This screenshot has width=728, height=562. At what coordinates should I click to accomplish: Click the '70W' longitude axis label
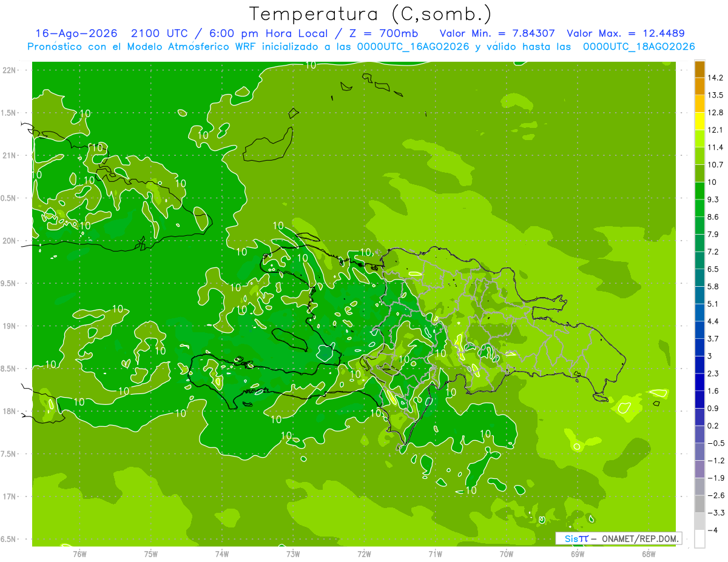[x=507, y=554]
